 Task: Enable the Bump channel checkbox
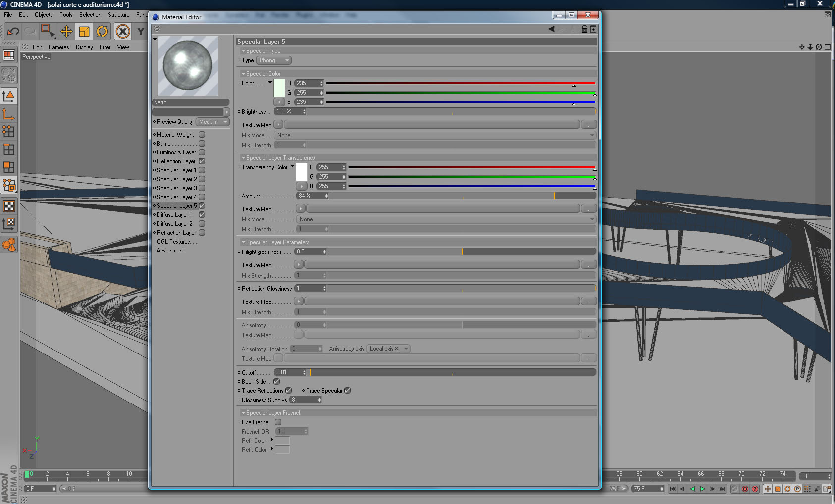point(202,144)
